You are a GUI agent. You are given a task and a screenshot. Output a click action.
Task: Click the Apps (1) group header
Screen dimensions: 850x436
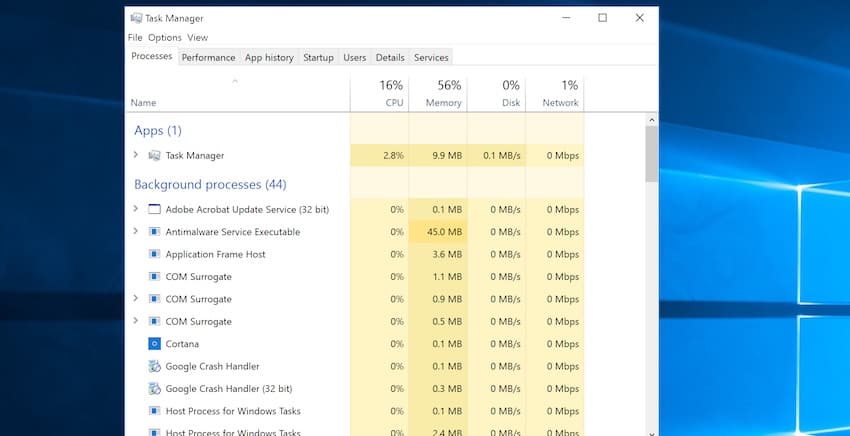(158, 130)
